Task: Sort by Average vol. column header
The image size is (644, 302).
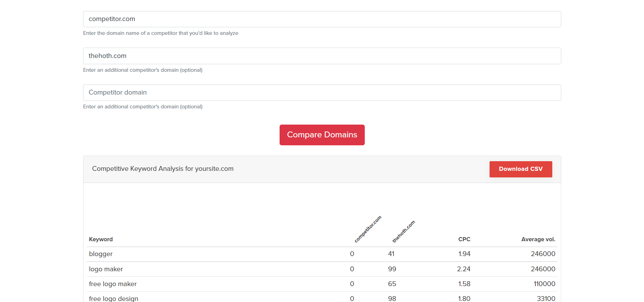Action: (x=538, y=239)
